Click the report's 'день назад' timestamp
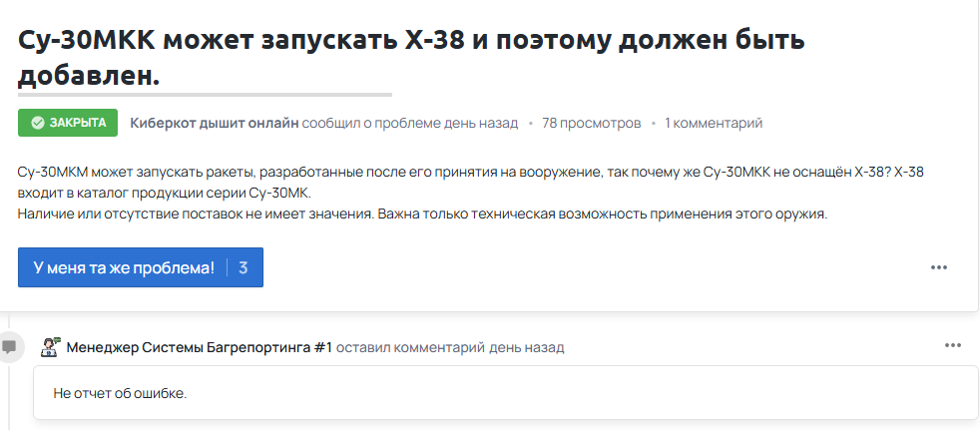The image size is (980, 430). pyautogui.click(x=483, y=123)
